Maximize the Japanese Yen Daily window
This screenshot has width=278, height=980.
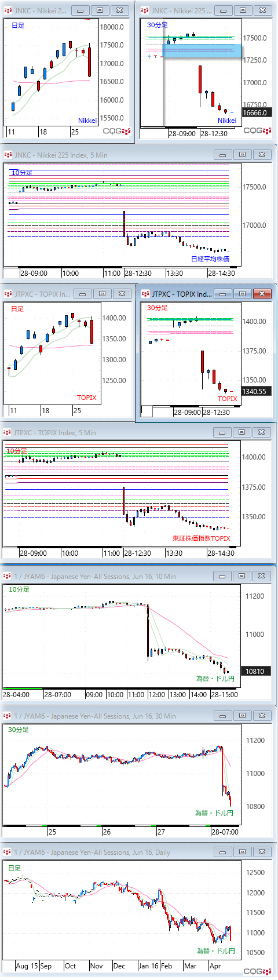[x=242, y=853]
